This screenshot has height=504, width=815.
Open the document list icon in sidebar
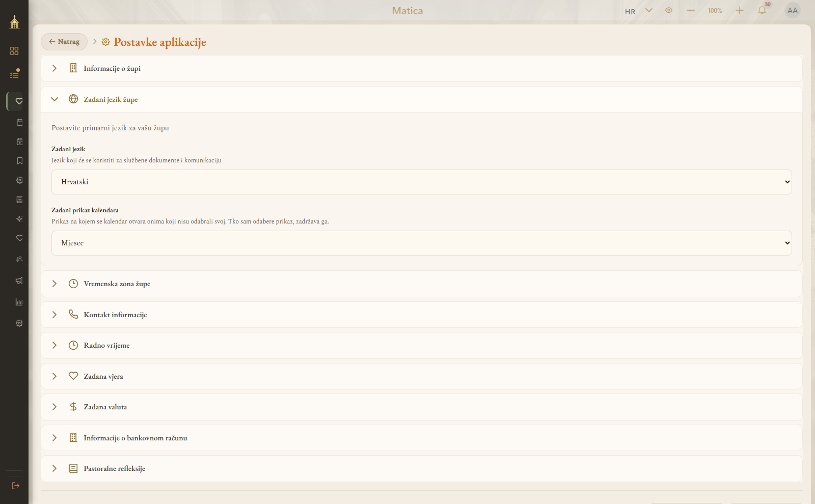coord(19,200)
